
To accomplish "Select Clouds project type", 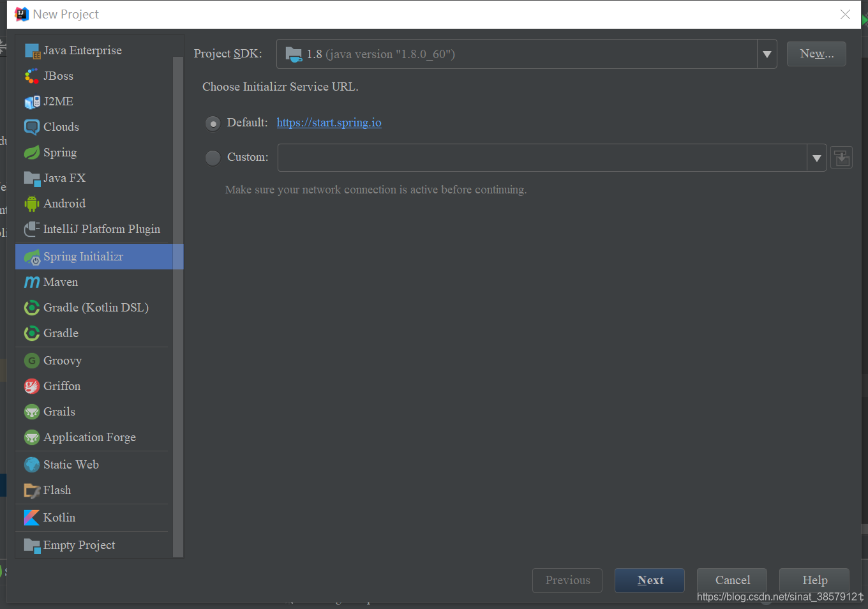I will pos(93,127).
